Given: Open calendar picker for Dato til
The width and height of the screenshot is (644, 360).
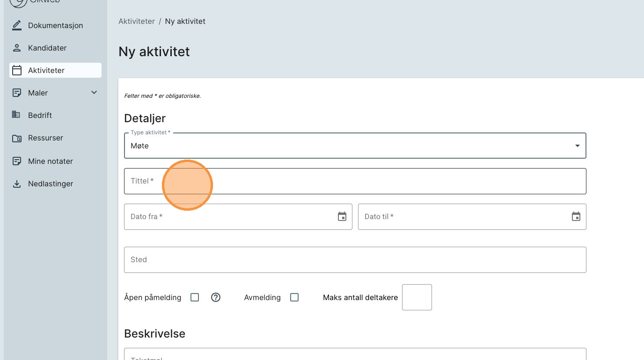Looking at the screenshot, I should click(576, 217).
